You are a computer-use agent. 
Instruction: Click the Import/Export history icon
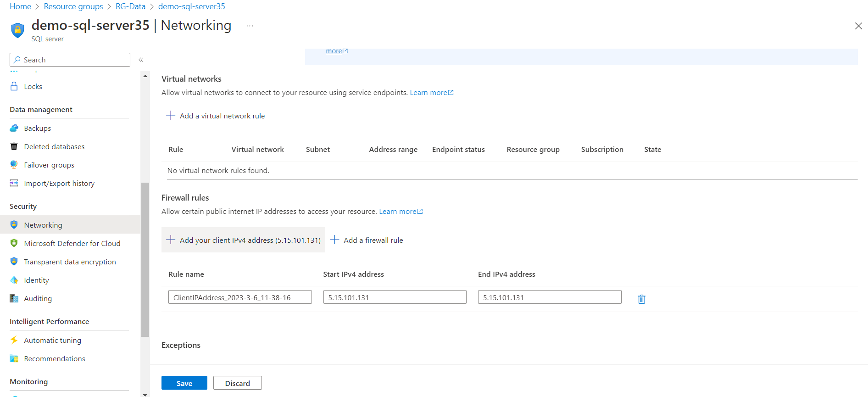14,183
